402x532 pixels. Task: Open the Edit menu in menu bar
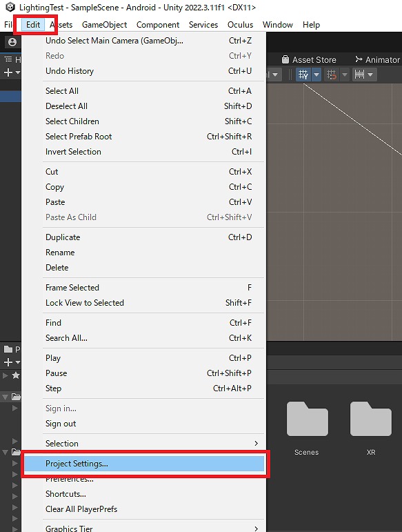pyautogui.click(x=33, y=25)
